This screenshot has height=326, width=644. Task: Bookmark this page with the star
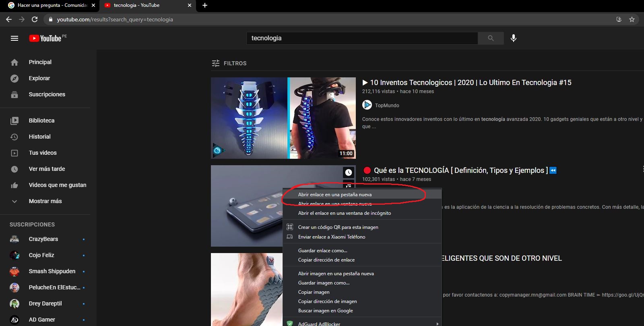click(x=632, y=19)
